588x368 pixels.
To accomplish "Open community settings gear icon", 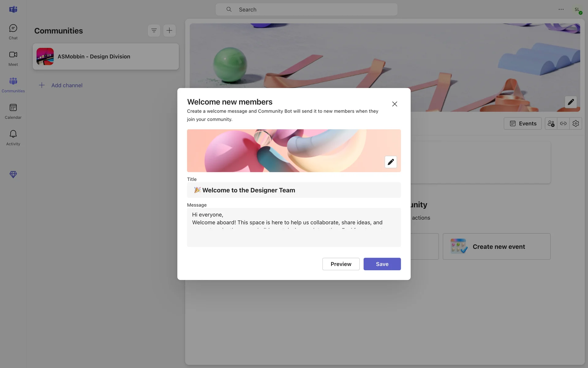I will tap(575, 124).
